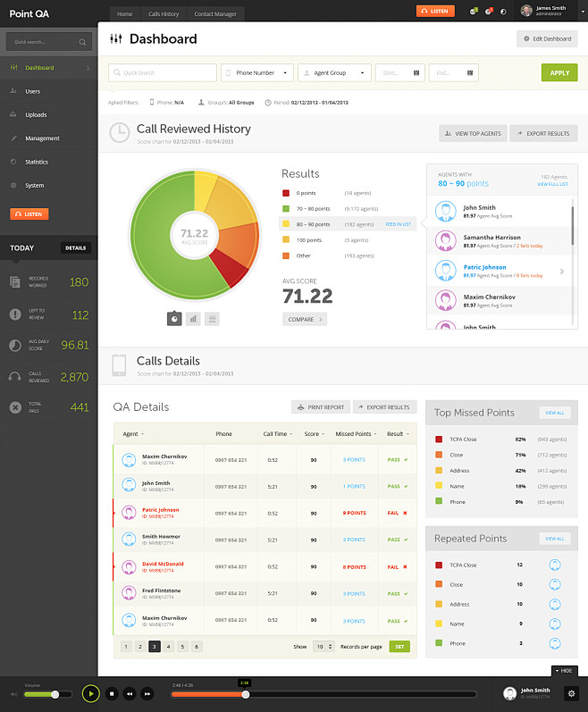Click the volume speaker icon

[14, 694]
